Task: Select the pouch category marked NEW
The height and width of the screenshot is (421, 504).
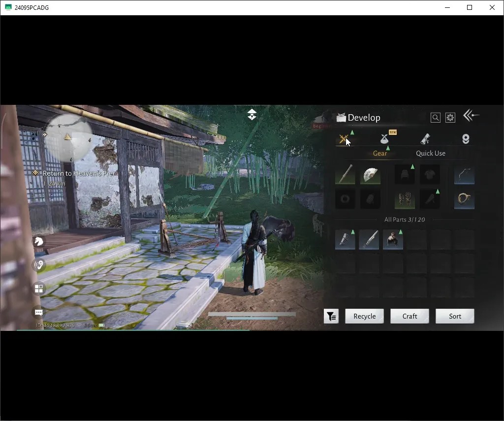Action: coord(384,139)
